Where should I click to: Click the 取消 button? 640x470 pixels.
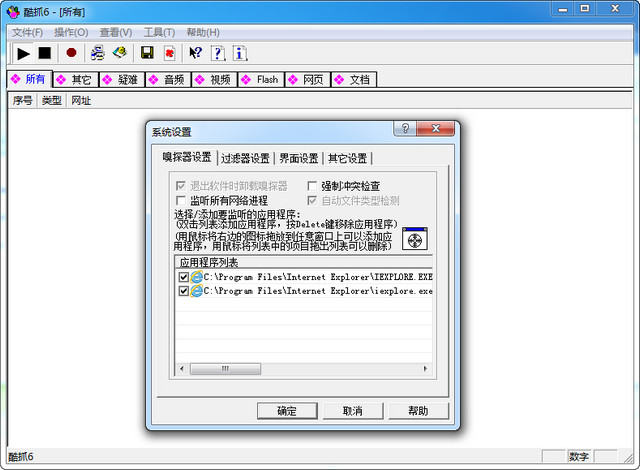coord(353,411)
